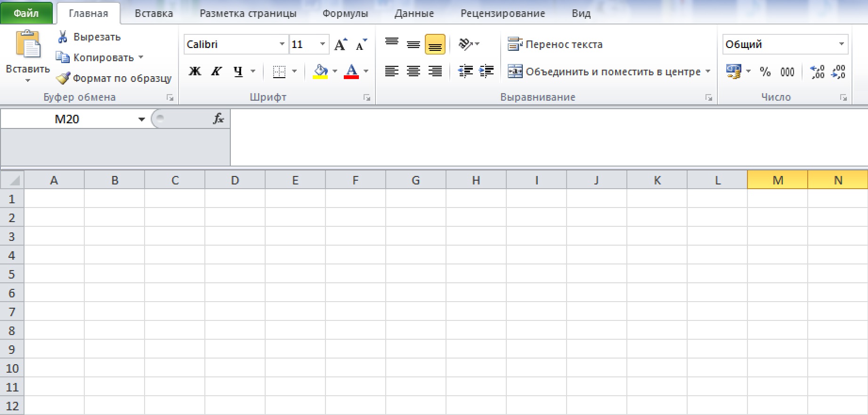The width and height of the screenshot is (868, 415).
Task: Toggle italic К formatting
Action: tap(216, 72)
